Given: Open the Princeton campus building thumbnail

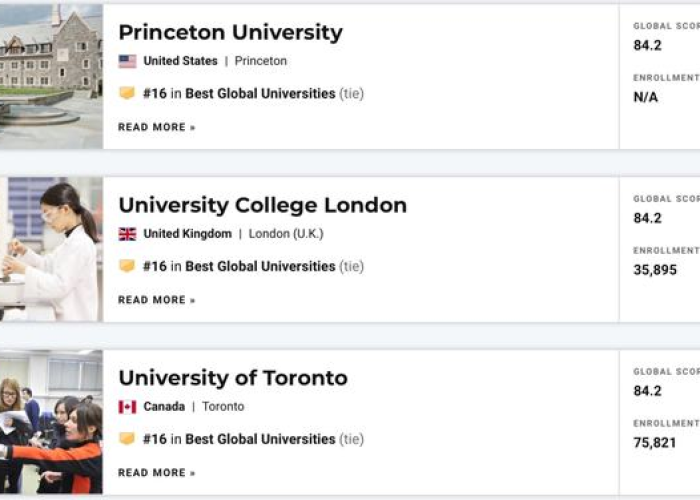Looking at the screenshot, I should coord(51,76).
